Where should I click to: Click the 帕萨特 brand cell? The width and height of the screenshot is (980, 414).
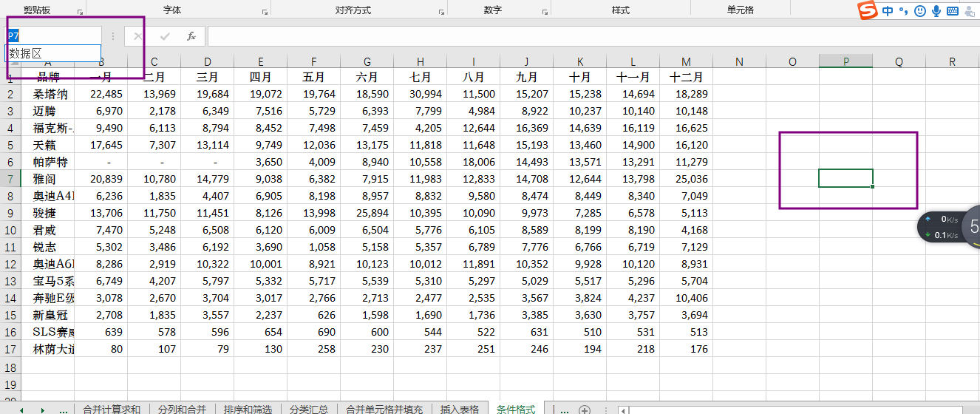[x=48, y=162]
